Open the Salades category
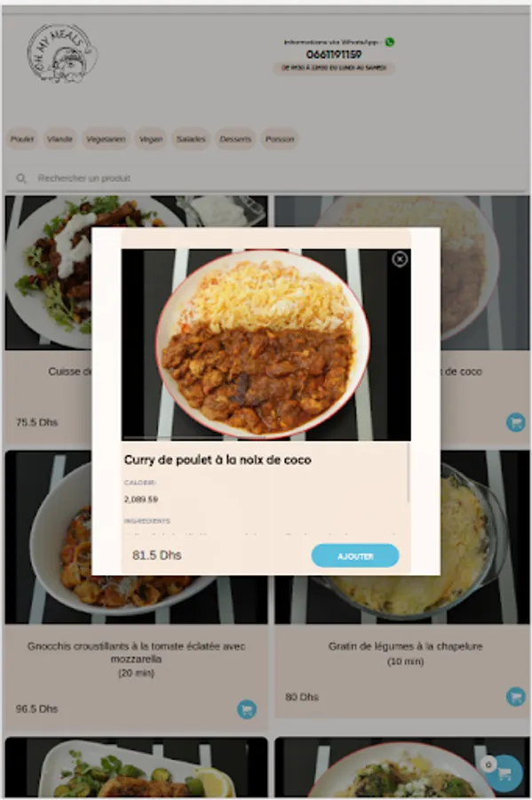The height and width of the screenshot is (800, 532). pos(191,139)
